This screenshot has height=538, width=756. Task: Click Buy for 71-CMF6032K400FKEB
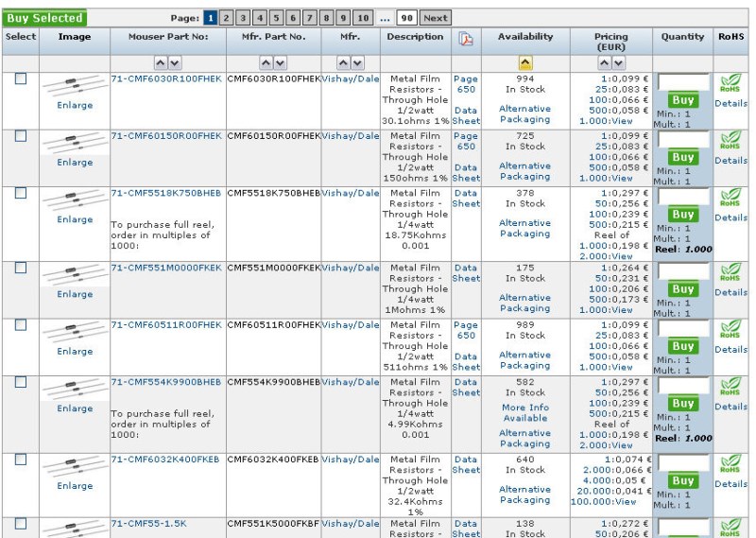tap(682, 481)
